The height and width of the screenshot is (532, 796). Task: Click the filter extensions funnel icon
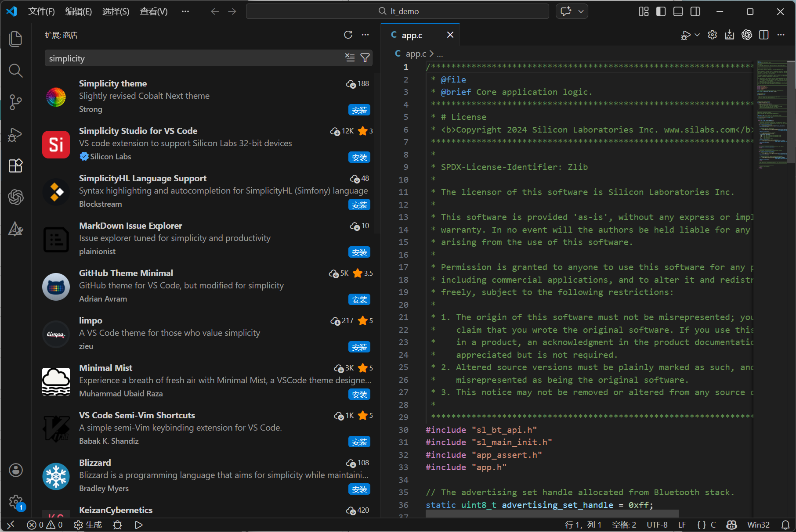[x=365, y=58]
